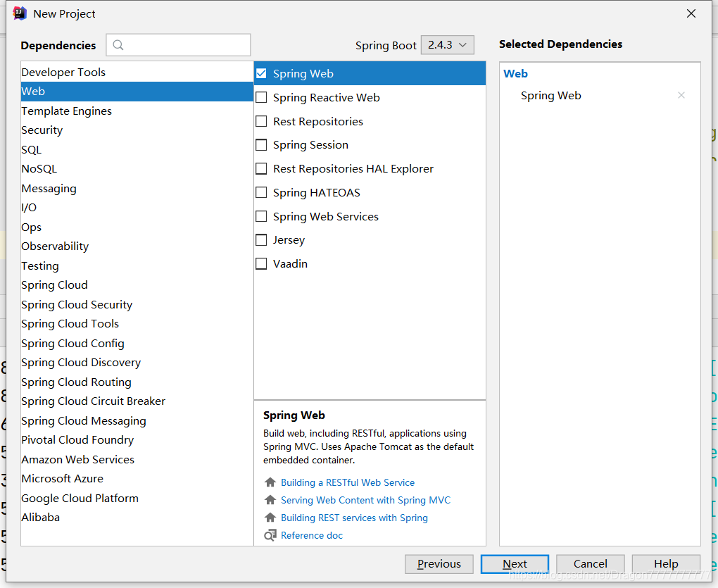Open the Security category
This screenshot has width=718, height=588.
[x=137, y=130]
